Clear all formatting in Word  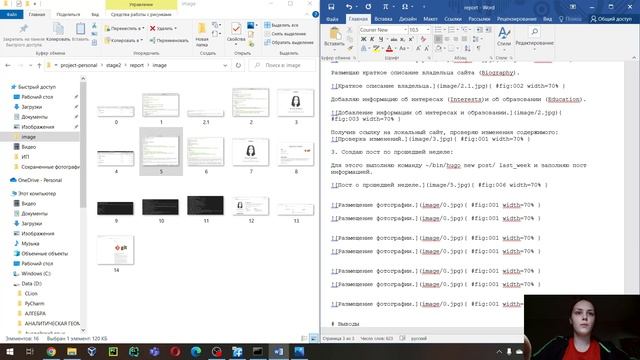coord(423,39)
